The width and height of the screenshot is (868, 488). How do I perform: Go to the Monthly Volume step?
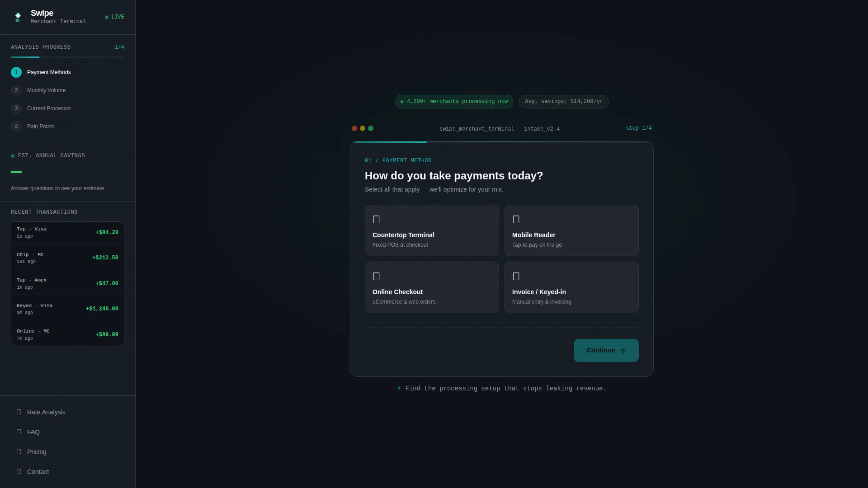67,90
